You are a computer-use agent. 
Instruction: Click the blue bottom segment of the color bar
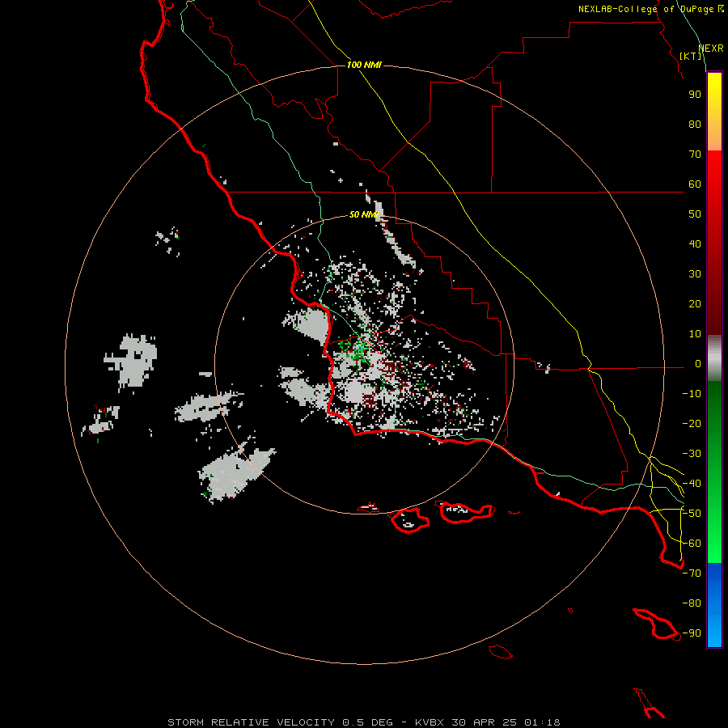(x=714, y=605)
